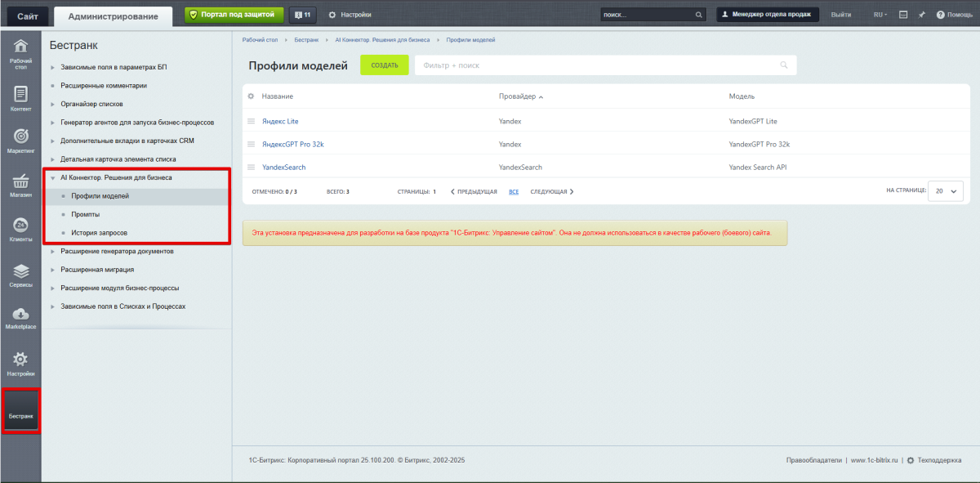Pin the admin panel with pushpin icon
This screenshot has height=483, width=980.
point(922,15)
